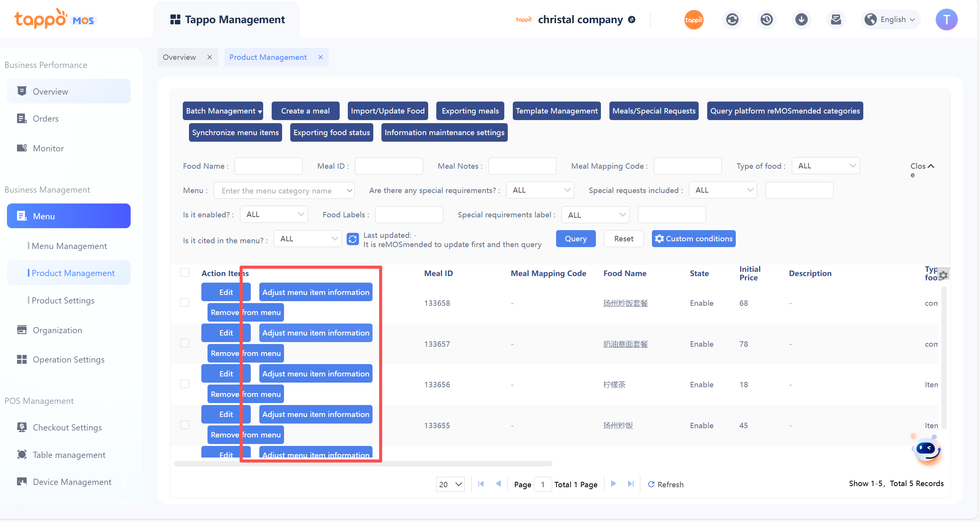Open the Type of food dropdown
This screenshot has height=522, width=980.
(825, 166)
